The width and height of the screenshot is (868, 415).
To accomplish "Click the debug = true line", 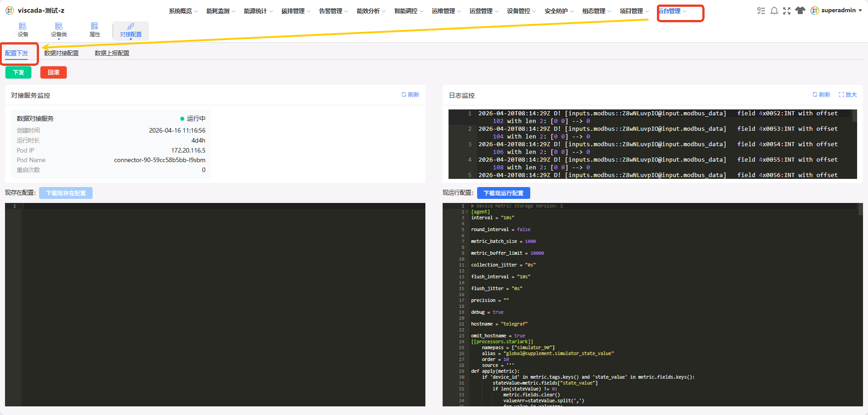I will tap(487, 312).
